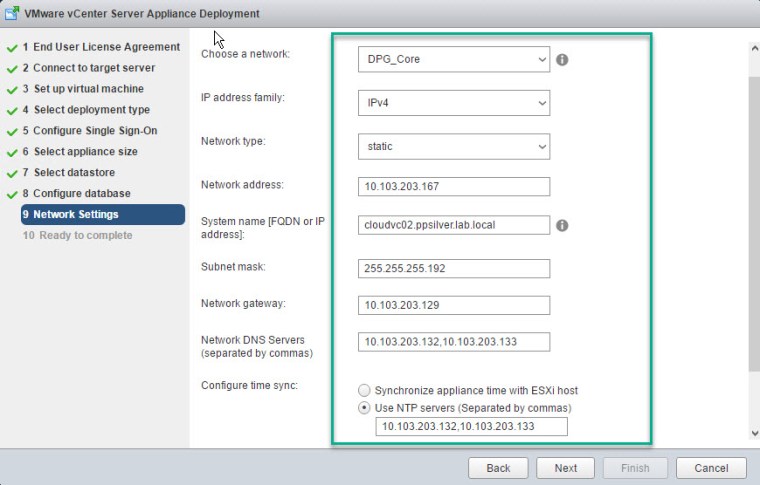Click the scrollbar up arrow
Image resolution: width=760 pixels, height=485 pixels.
click(x=754, y=48)
